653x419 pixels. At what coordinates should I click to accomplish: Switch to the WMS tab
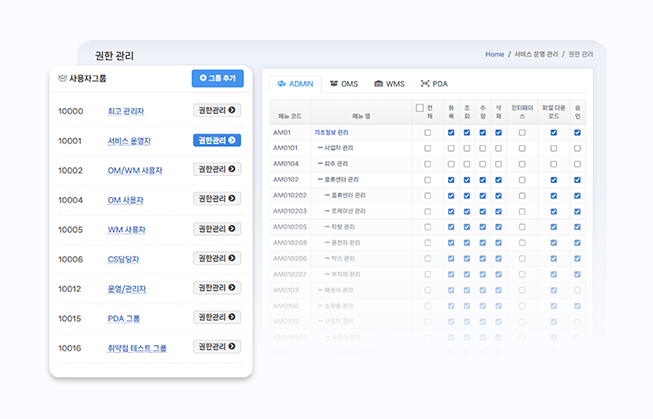[x=389, y=84]
